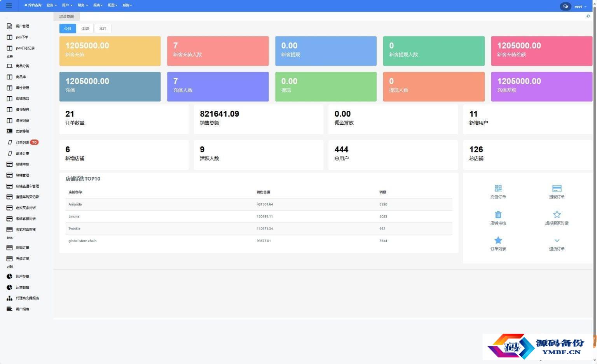
Task: Open the root user dropdown
Action: [580, 7]
